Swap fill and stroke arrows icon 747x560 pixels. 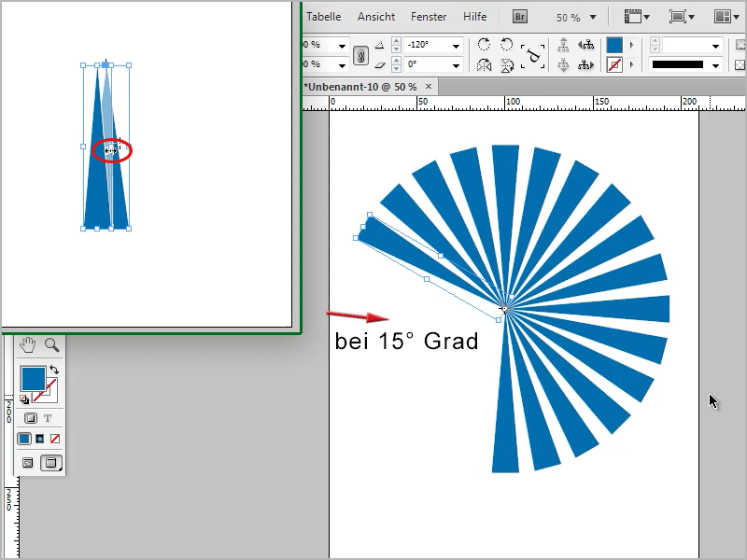[x=54, y=370]
